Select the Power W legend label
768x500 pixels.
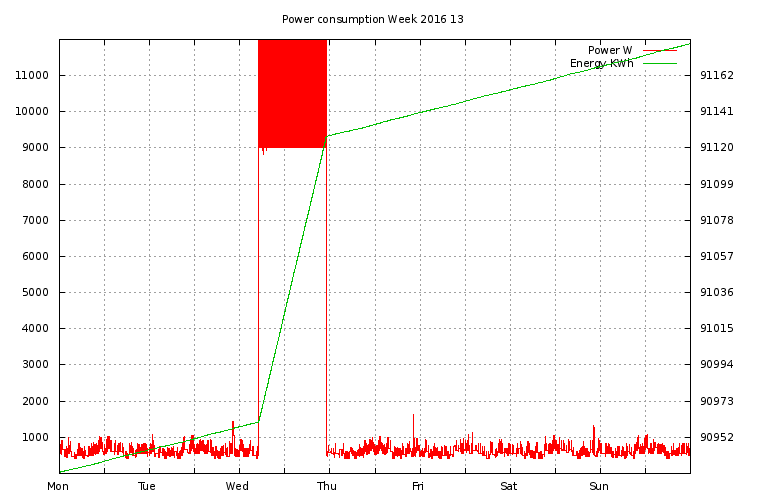(610, 50)
